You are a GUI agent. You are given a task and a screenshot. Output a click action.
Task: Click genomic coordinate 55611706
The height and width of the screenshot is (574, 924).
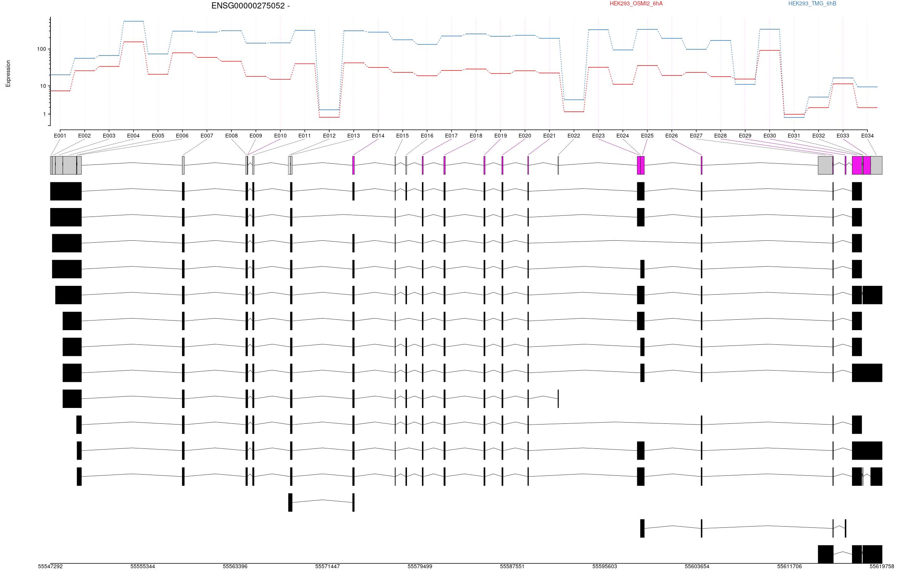coord(790,566)
